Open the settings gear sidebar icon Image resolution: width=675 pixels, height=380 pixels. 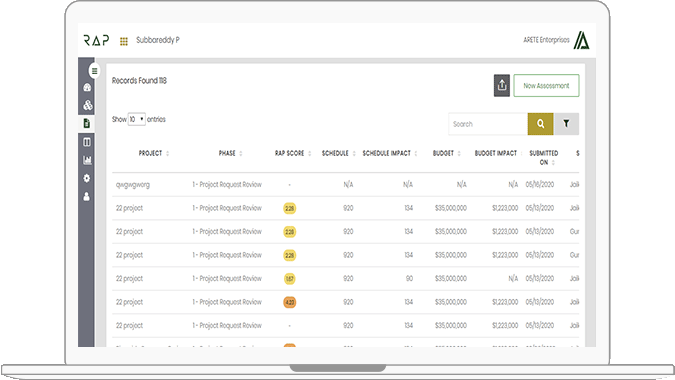87,178
